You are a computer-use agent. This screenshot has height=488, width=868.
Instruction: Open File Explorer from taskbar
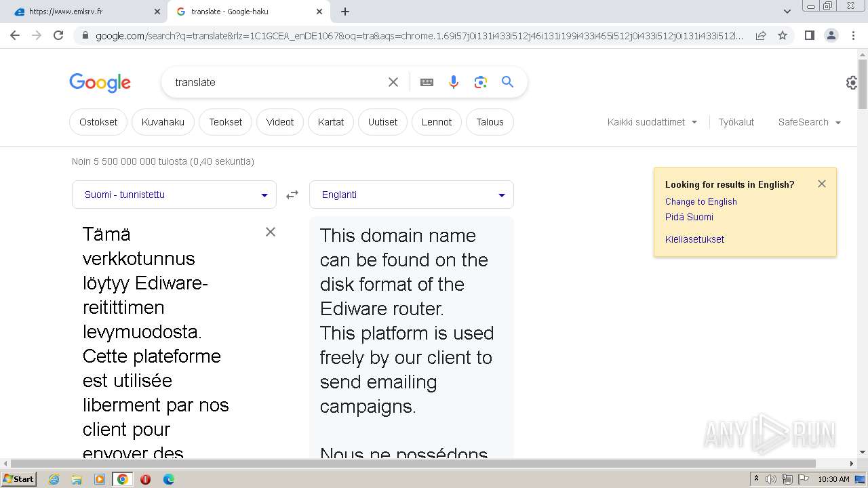pyautogui.click(x=77, y=479)
